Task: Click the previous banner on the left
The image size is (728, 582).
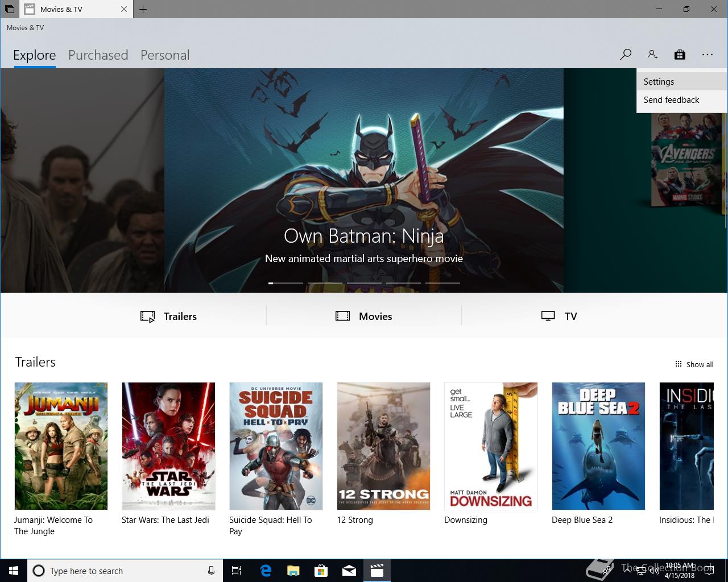Action: (82, 180)
